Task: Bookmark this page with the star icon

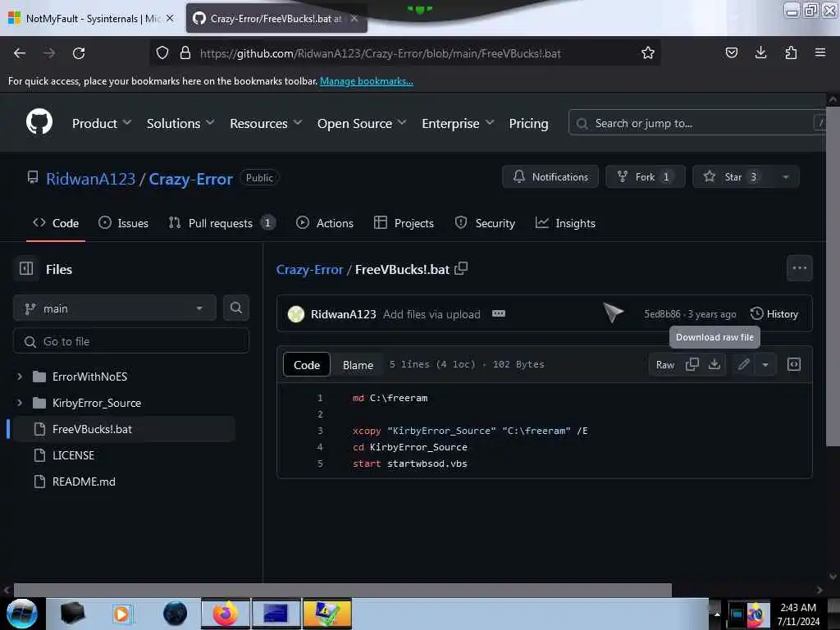Action: [x=648, y=52]
